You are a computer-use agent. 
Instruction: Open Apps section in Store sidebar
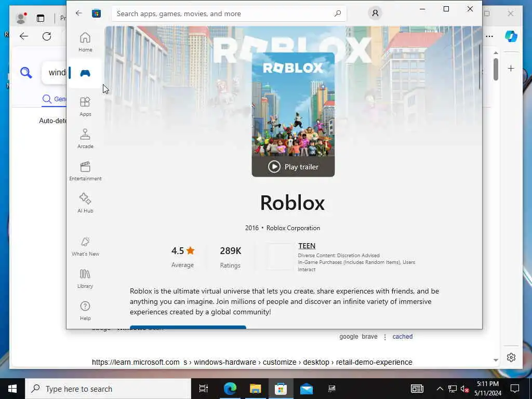pos(85,106)
